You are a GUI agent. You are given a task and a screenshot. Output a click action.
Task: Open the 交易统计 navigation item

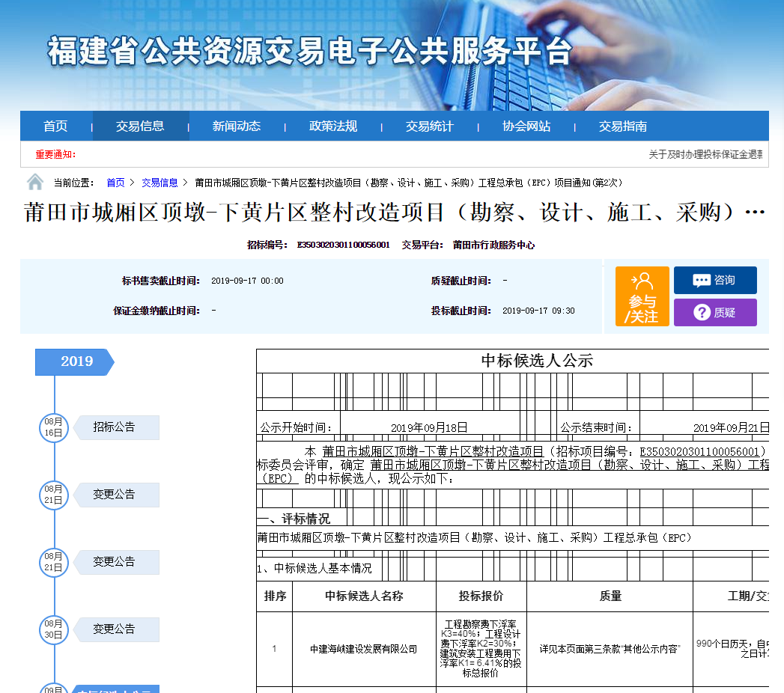click(x=430, y=126)
